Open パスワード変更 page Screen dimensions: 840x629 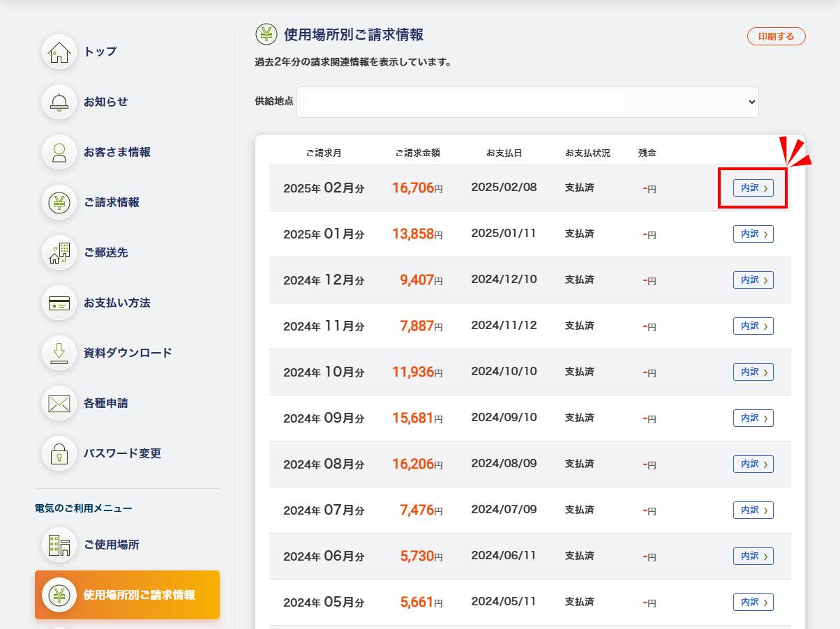pos(123,453)
